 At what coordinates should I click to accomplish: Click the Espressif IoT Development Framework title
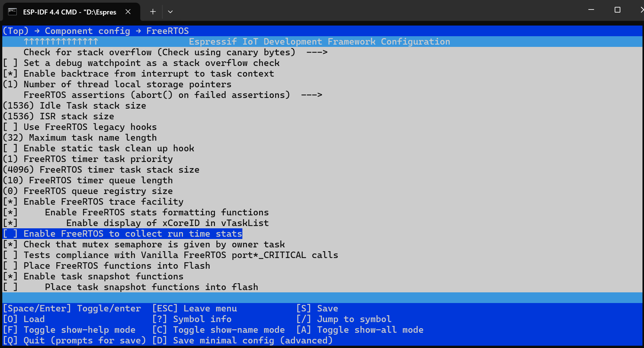(319, 42)
